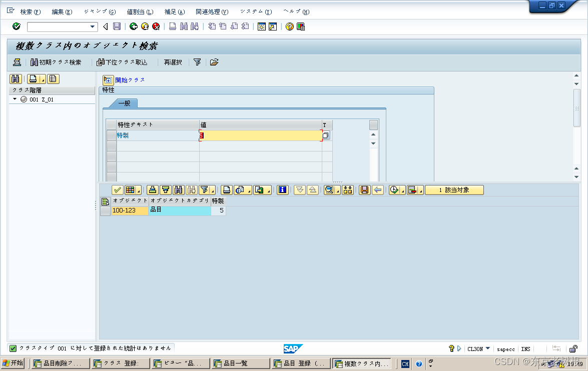588x371 pixels.
Task: Click the green back arrow in the toolbar
Action: click(133, 26)
